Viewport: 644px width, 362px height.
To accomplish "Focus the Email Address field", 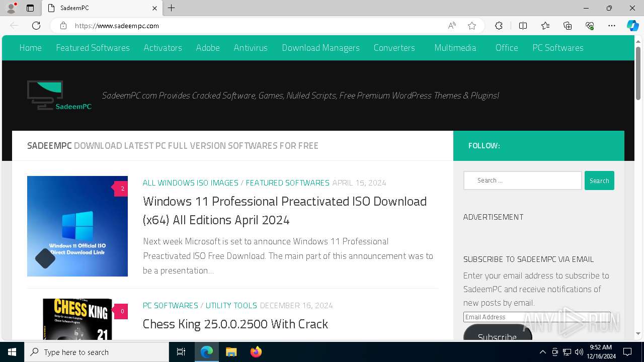I will pyautogui.click(x=537, y=317).
